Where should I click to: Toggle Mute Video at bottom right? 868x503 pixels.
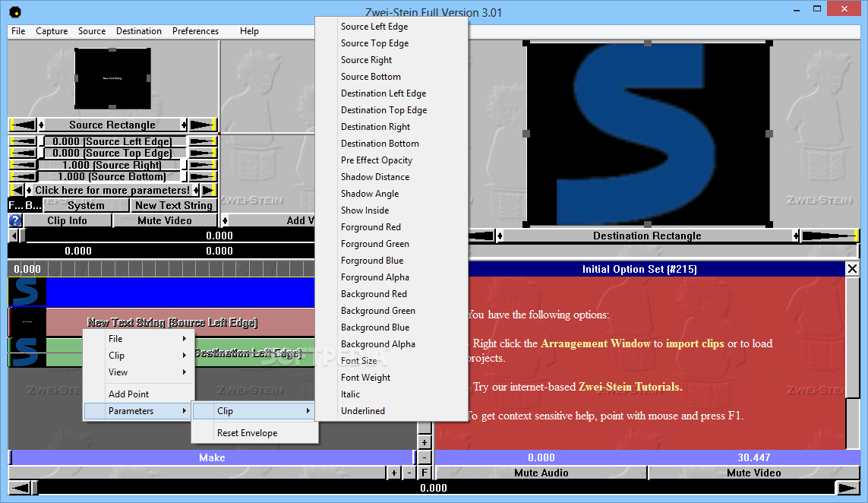[754, 473]
